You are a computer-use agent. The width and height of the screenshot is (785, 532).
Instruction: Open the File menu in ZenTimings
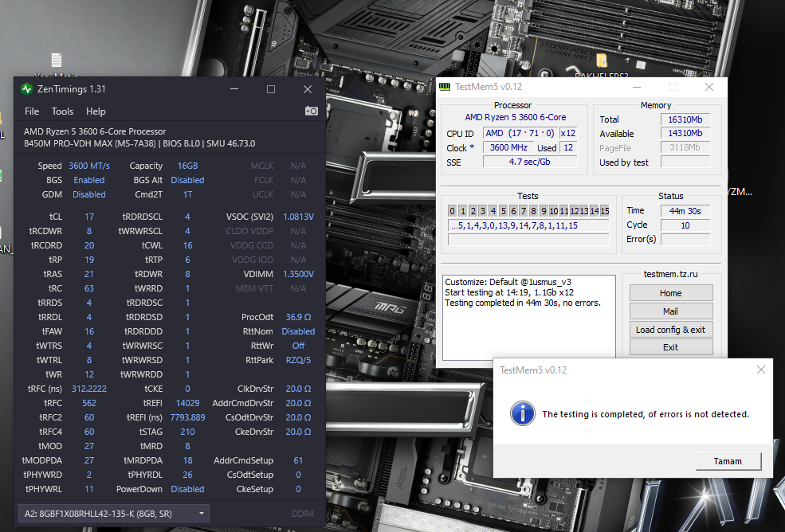pos(32,111)
